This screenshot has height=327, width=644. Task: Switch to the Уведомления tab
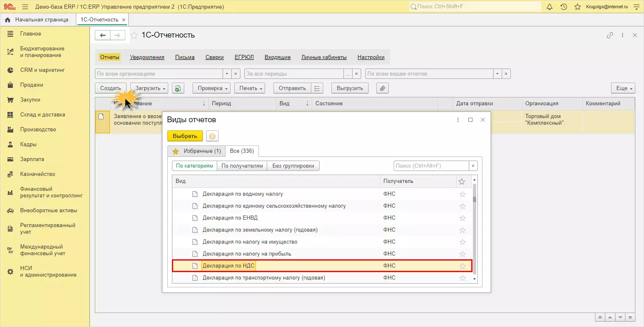[x=147, y=57]
